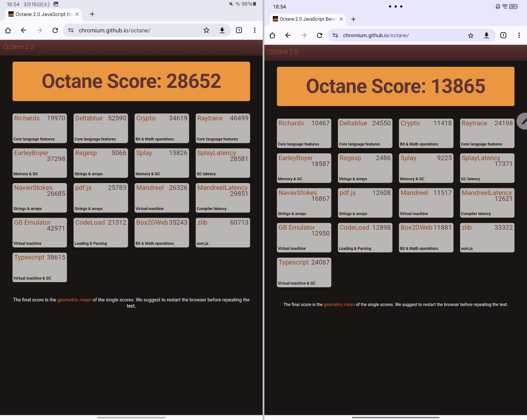Image resolution: width=527 pixels, height=420 pixels.
Task: Open the three-dot Chrome menu in the left window
Action: 255,30
